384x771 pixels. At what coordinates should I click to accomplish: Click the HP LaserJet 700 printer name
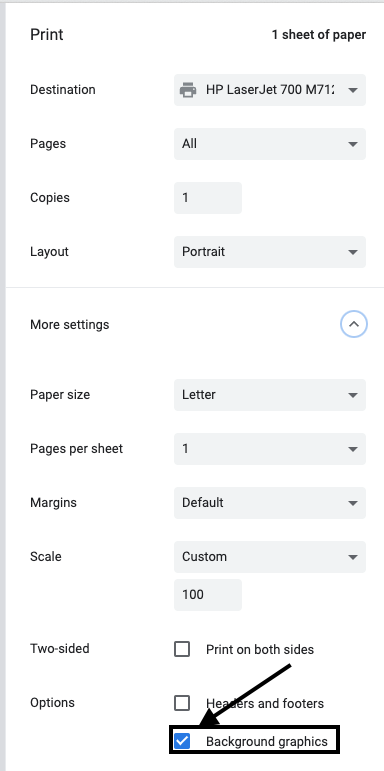[x=270, y=90]
